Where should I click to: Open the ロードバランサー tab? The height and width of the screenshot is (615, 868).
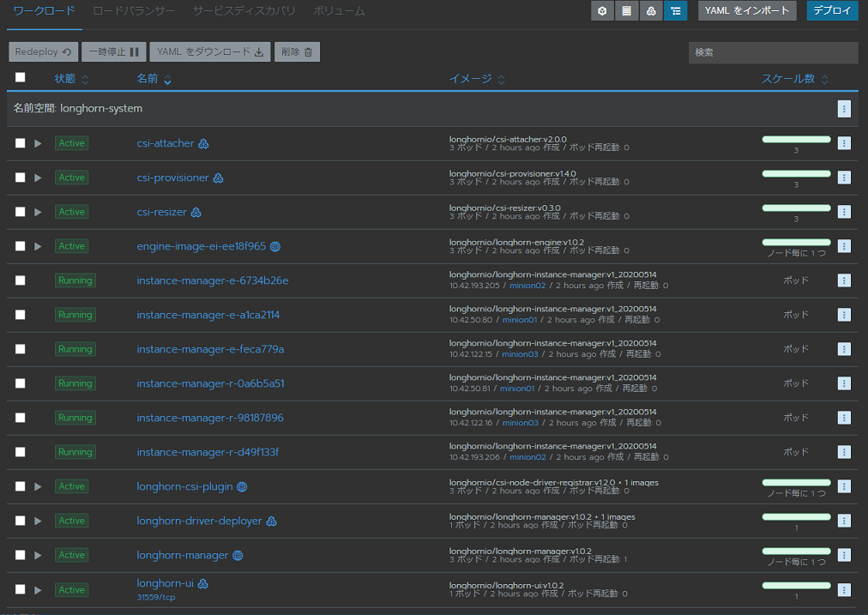(x=134, y=11)
